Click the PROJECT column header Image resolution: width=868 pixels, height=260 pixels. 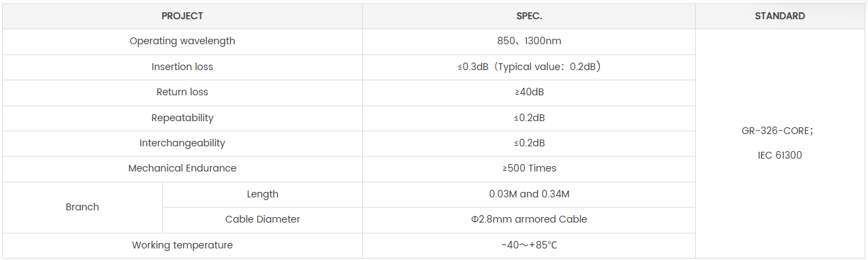click(x=182, y=16)
